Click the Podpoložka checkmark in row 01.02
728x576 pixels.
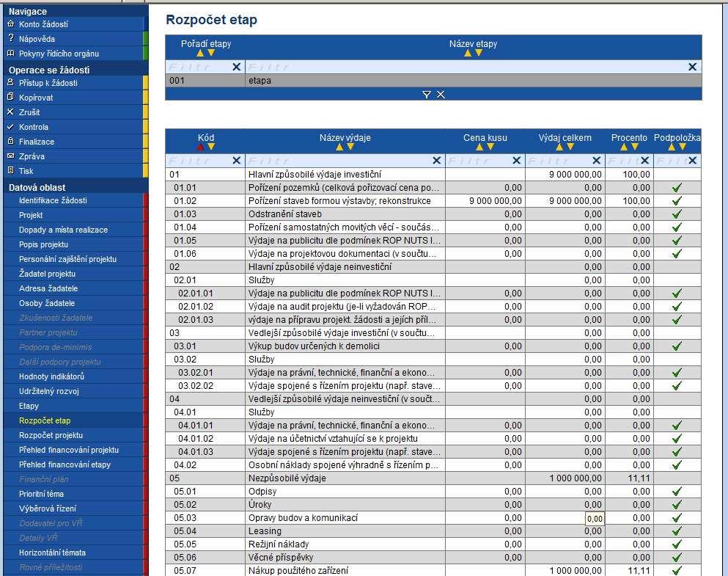[x=677, y=200]
